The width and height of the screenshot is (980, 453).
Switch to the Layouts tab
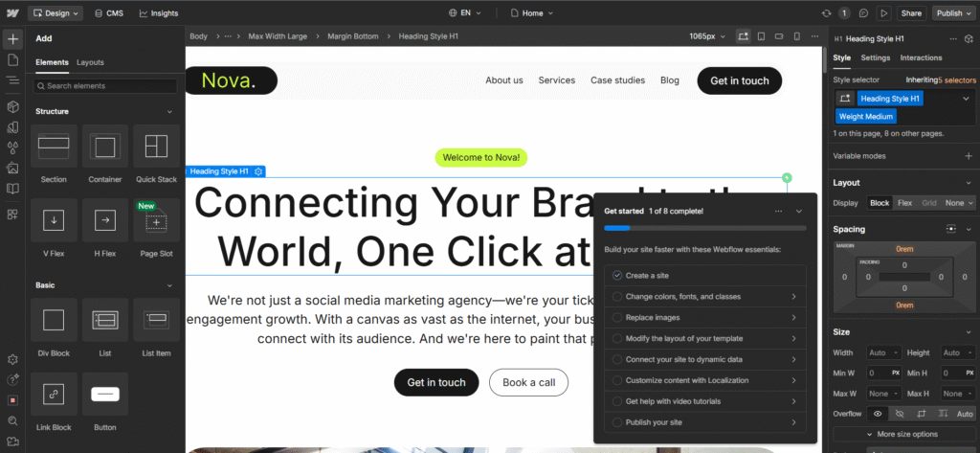click(90, 62)
